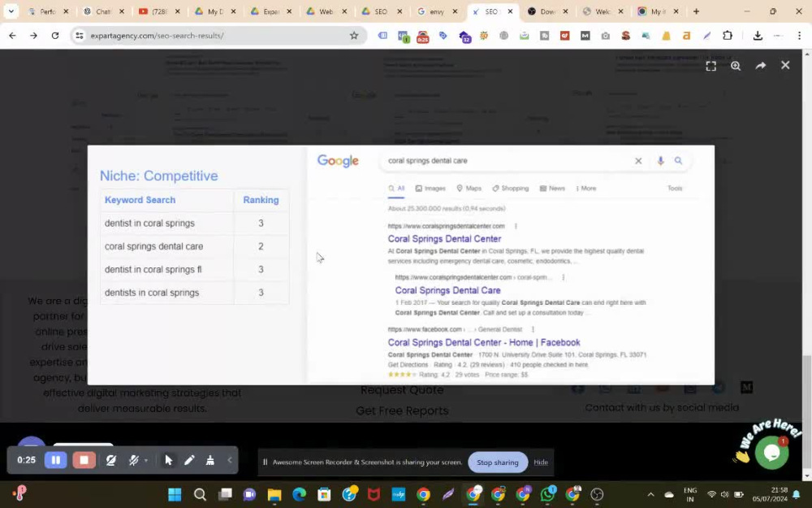
Task: Open the browser Downloads icon
Action: (757, 35)
